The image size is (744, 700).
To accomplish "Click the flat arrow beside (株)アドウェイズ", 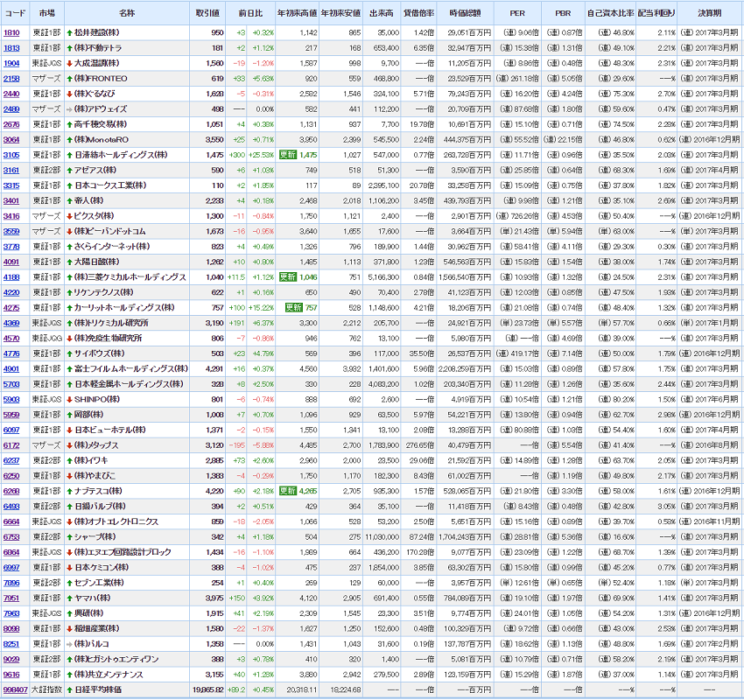I will point(69,109).
